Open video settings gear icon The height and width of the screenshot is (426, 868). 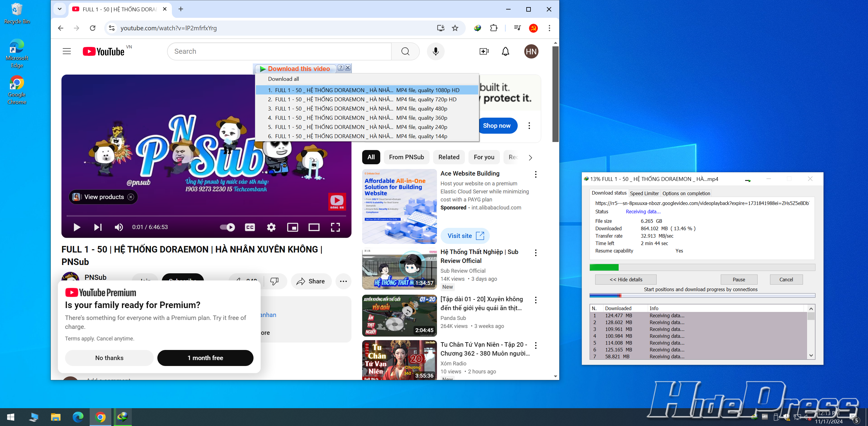[x=271, y=227]
